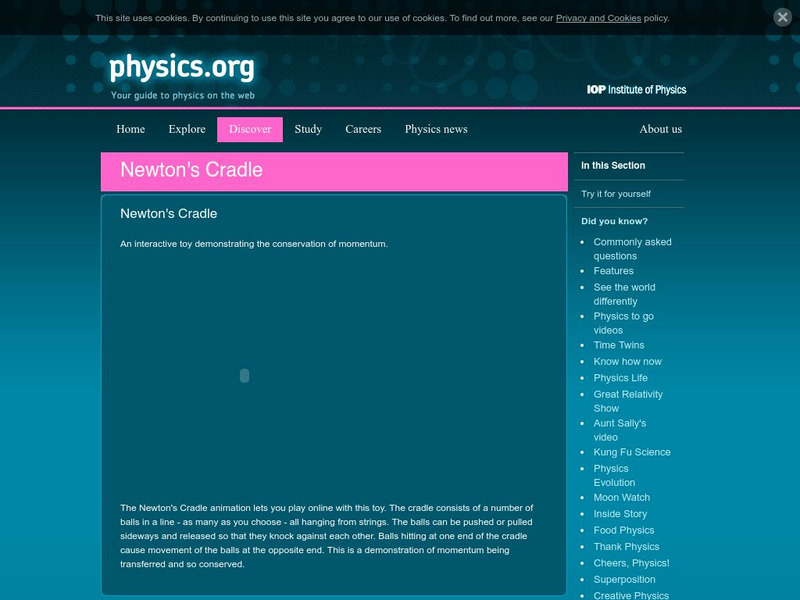The height and width of the screenshot is (600, 800).
Task: Open the Time Twins link
Action: (x=618, y=345)
